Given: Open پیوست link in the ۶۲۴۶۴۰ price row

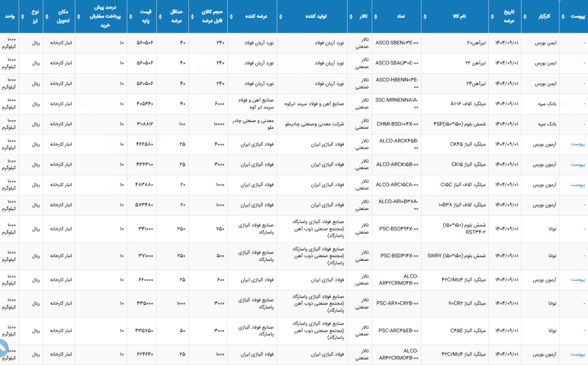Looking at the screenshot, I should pos(577,354).
